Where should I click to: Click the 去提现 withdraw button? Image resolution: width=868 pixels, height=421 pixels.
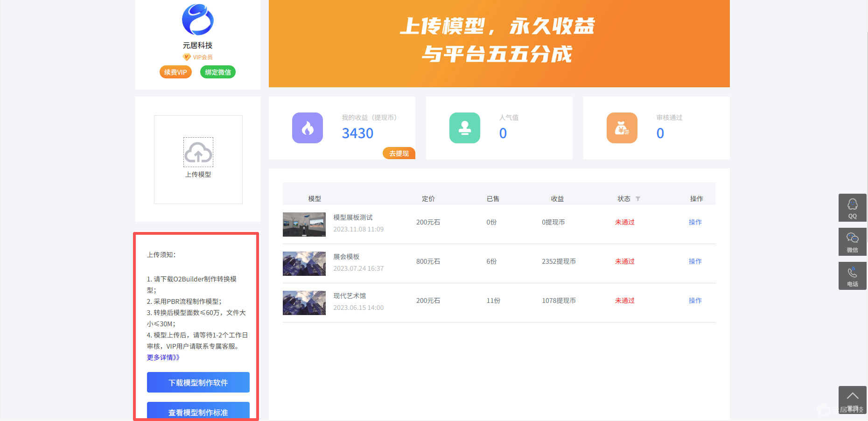tap(399, 154)
